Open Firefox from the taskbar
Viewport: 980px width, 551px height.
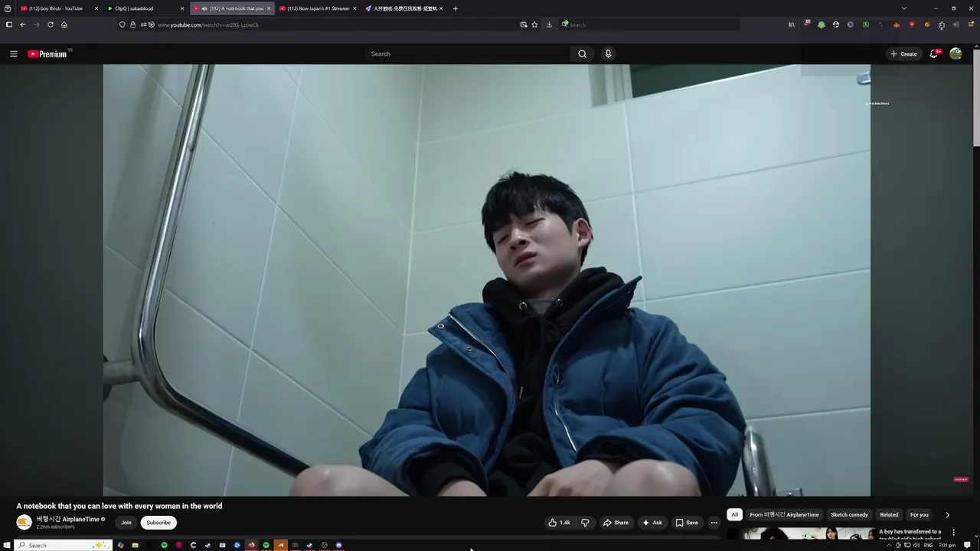251,545
